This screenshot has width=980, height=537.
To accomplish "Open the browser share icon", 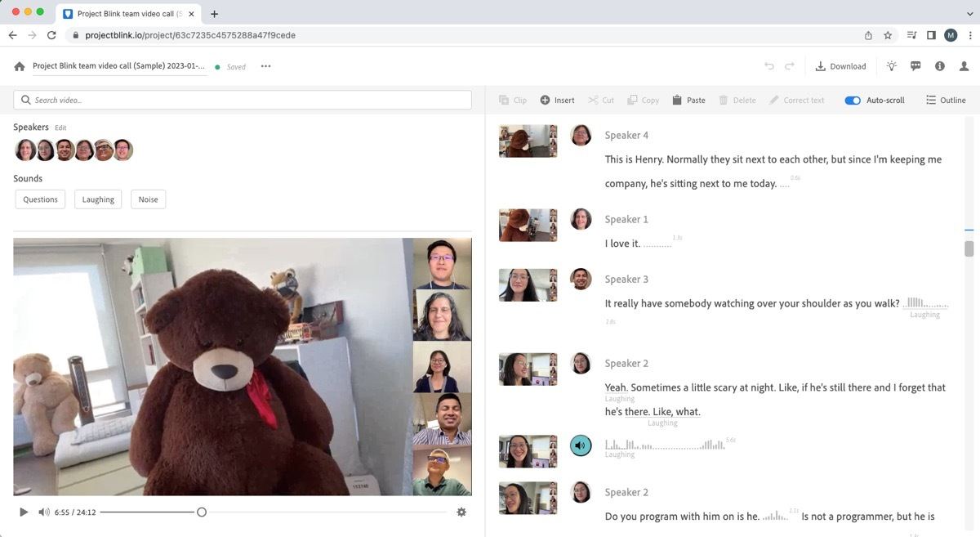I will 868,35.
